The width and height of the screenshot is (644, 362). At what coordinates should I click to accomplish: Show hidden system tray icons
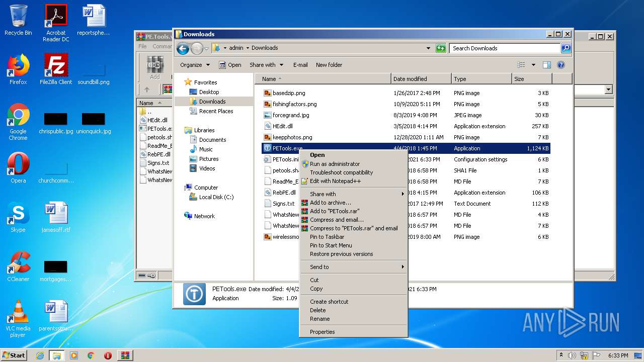(x=561, y=355)
